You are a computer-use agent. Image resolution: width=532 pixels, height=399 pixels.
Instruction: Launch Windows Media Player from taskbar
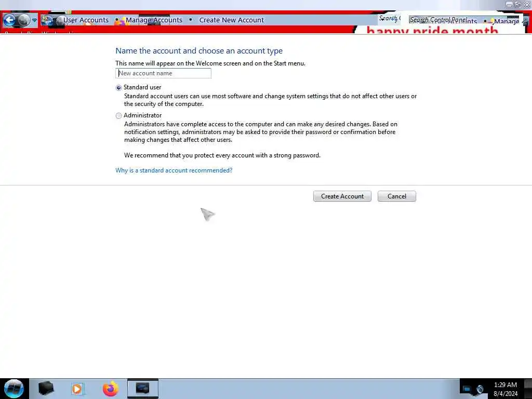[77, 389]
